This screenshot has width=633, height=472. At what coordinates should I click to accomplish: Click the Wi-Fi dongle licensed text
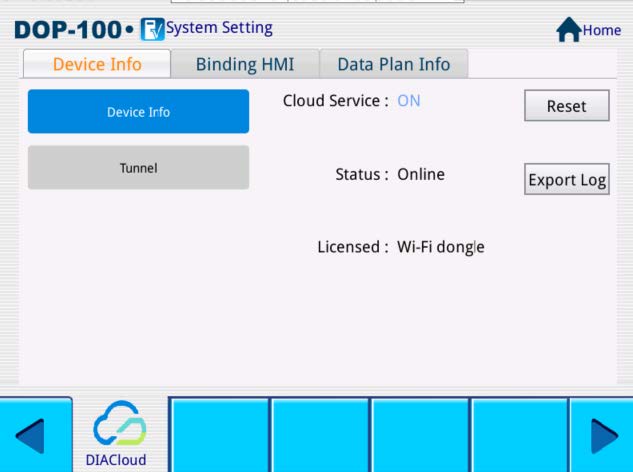coord(440,247)
